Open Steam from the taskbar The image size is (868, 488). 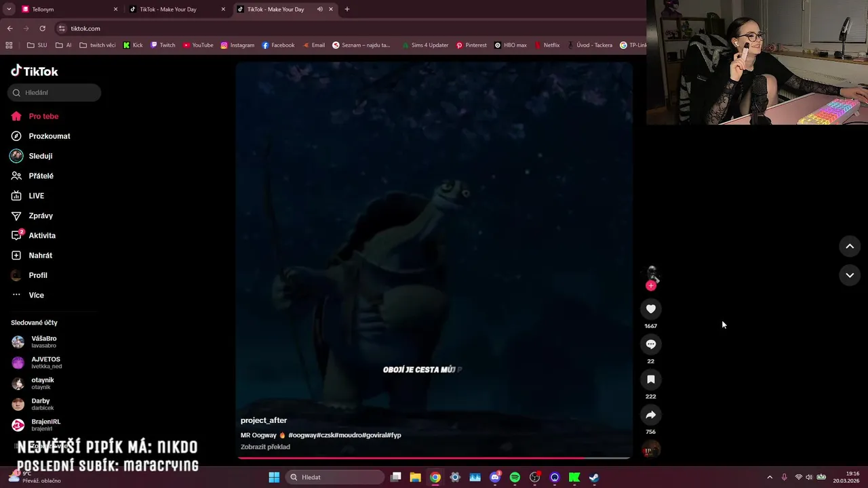click(594, 477)
